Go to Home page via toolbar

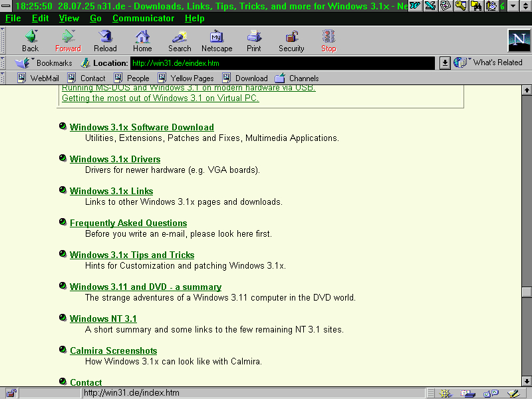click(x=142, y=40)
